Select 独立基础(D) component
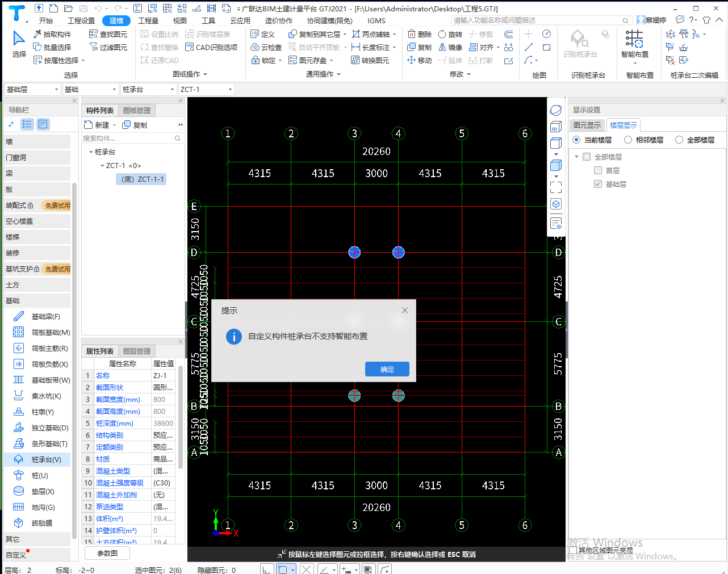Screen dimensions: 728x574 pos(42,428)
